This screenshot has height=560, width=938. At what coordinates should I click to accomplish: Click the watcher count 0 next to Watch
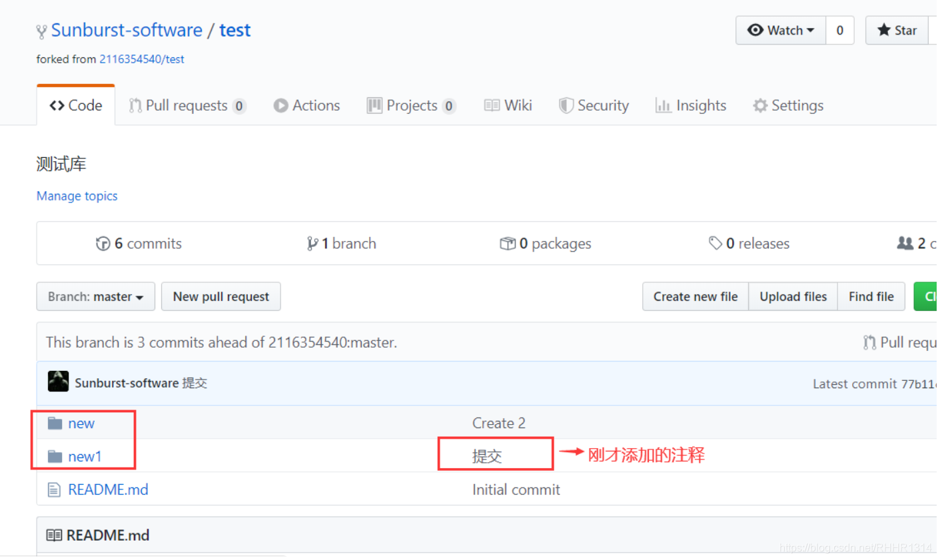[x=840, y=30]
